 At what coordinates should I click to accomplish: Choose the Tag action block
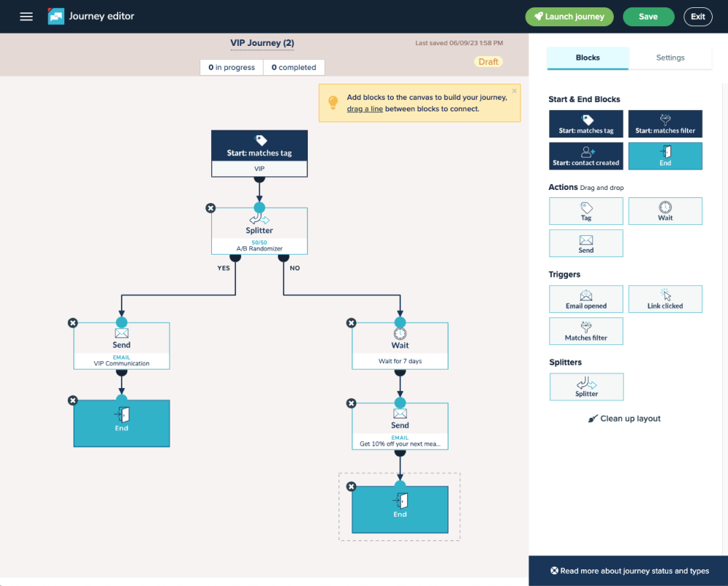(586, 211)
